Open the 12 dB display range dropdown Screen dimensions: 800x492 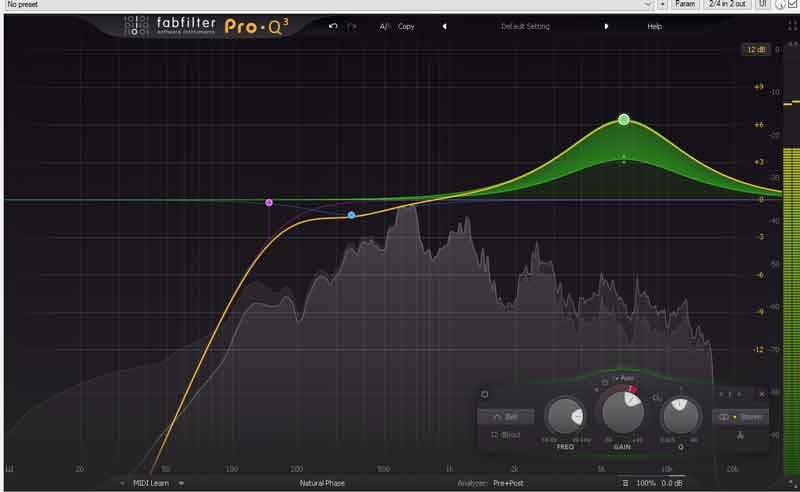point(756,50)
